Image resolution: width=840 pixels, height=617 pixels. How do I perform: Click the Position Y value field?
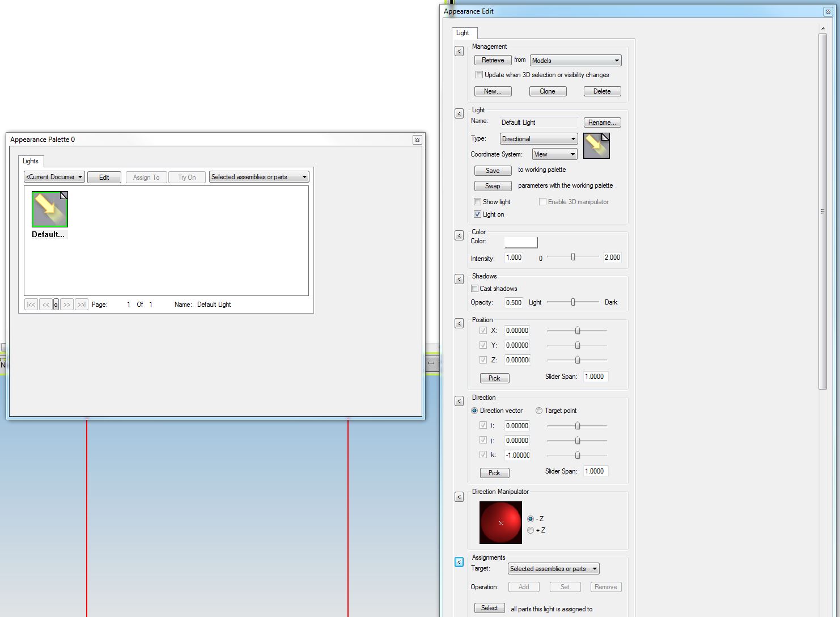click(517, 345)
